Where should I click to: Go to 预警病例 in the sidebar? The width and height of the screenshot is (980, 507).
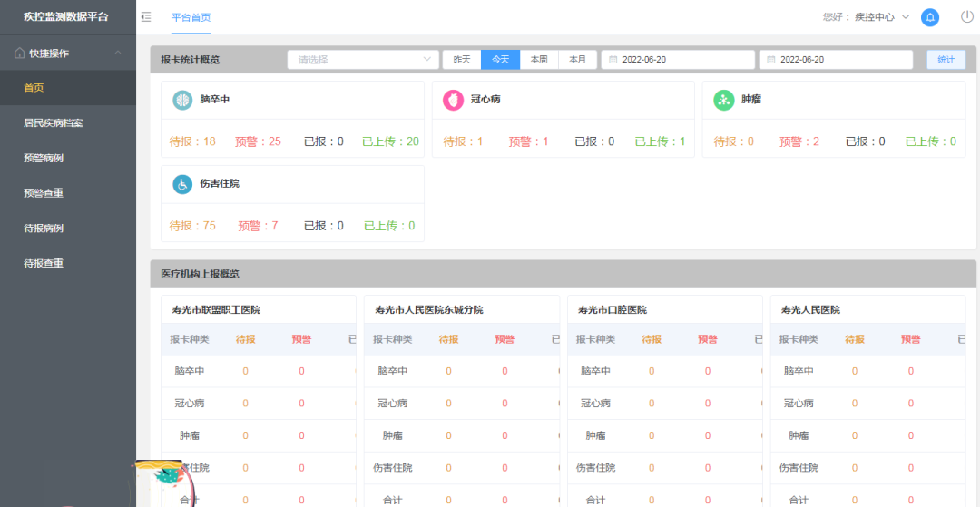pyautogui.click(x=44, y=159)
